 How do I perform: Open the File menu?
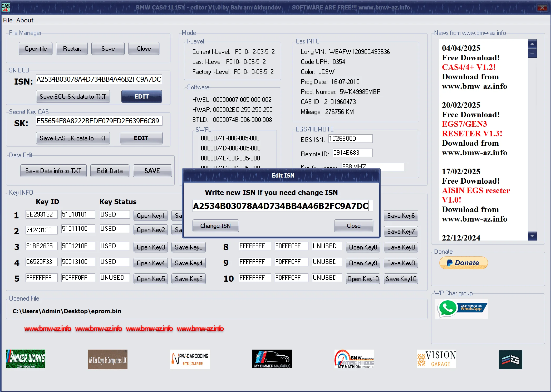point(8,20)
